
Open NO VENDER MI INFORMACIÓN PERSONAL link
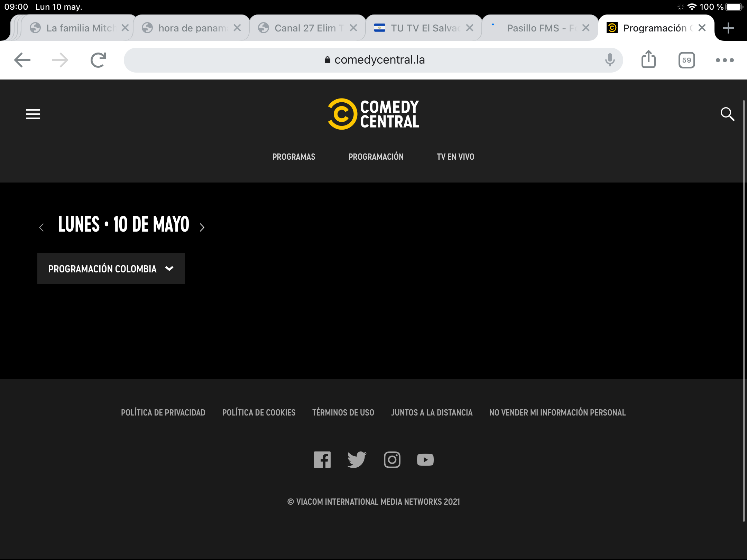[x=557, y=412]
